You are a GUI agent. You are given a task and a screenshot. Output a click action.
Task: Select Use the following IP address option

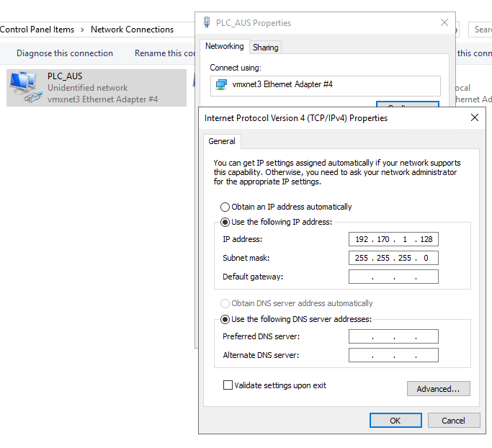[225, 222]
